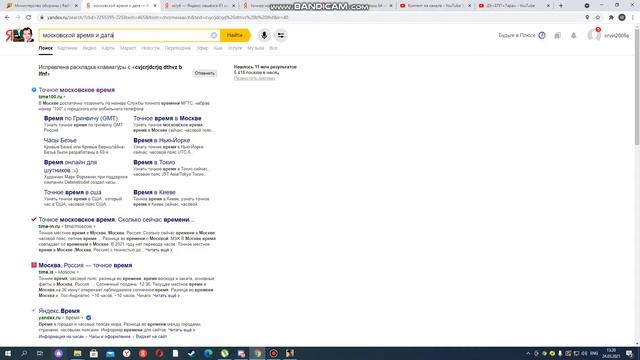Show hidden system tray icons chevron
This screenshot has width=640, height=360.
[x=528, y=353]
